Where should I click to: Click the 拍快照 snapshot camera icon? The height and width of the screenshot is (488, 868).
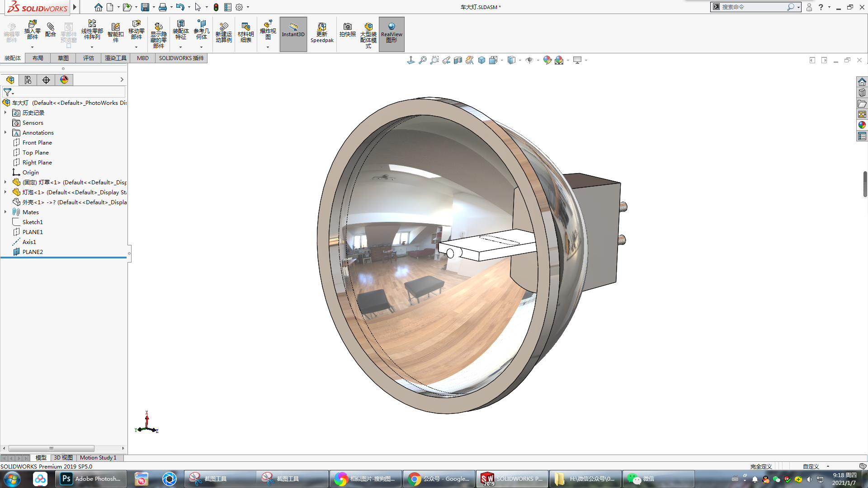(x=347, y=30)
